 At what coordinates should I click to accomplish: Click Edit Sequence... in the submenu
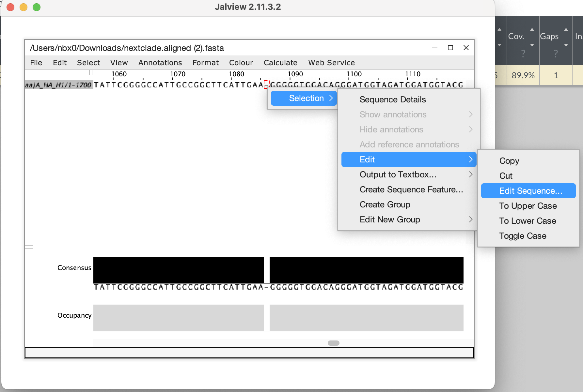(x=530, y=191)
